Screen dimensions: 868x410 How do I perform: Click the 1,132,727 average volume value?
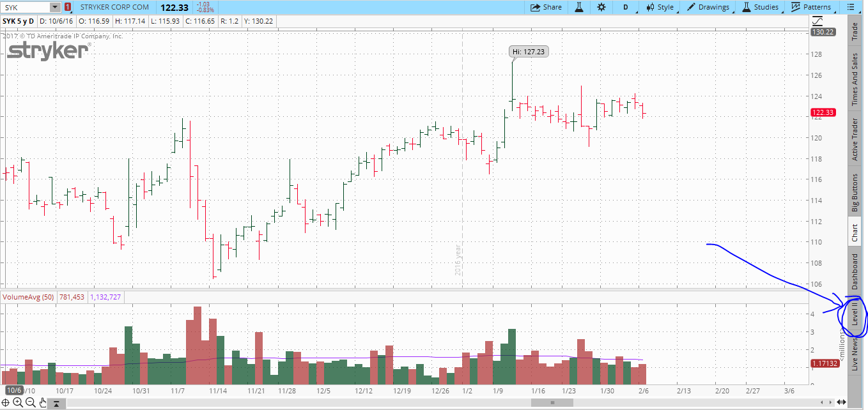(105, 297)
